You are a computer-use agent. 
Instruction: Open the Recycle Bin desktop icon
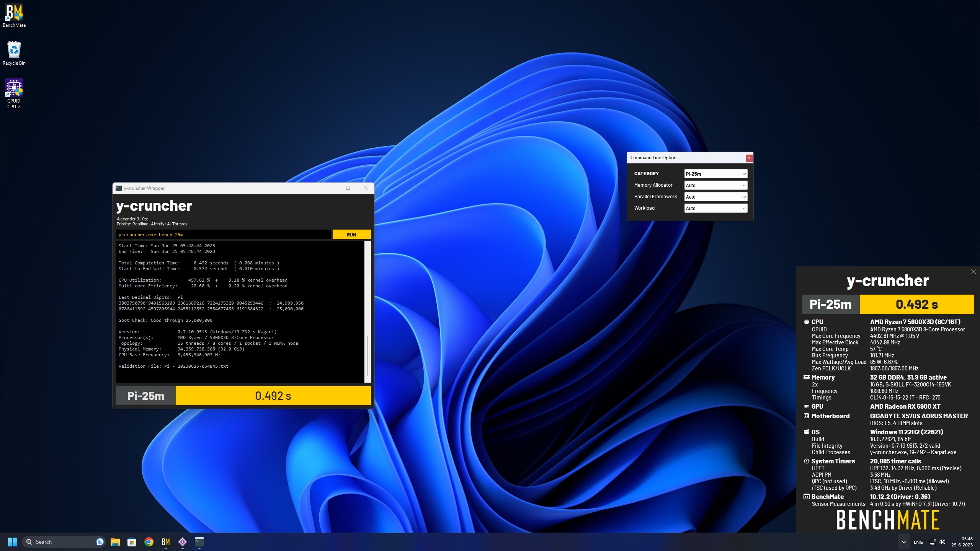click(x=14, y=53)
